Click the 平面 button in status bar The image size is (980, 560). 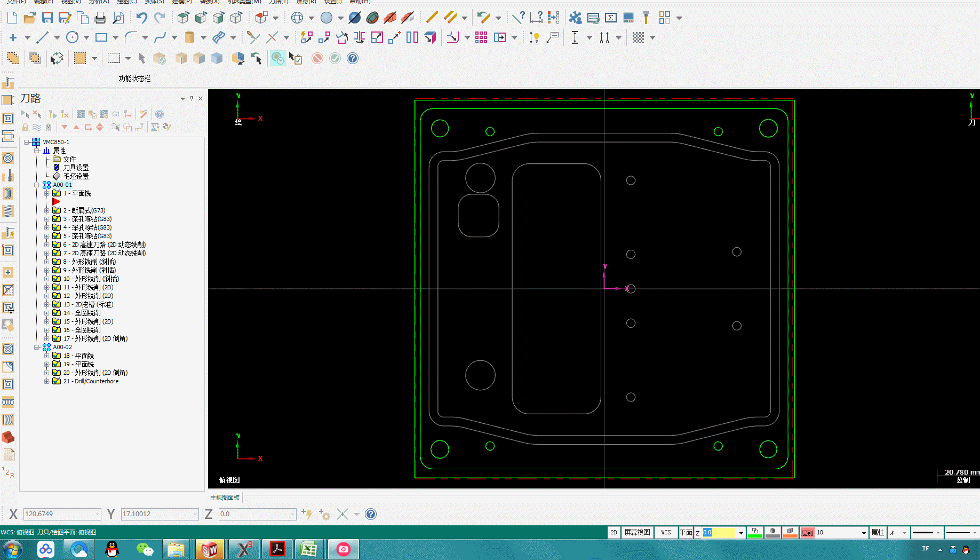pyautogui.click(x=686, y=532)
